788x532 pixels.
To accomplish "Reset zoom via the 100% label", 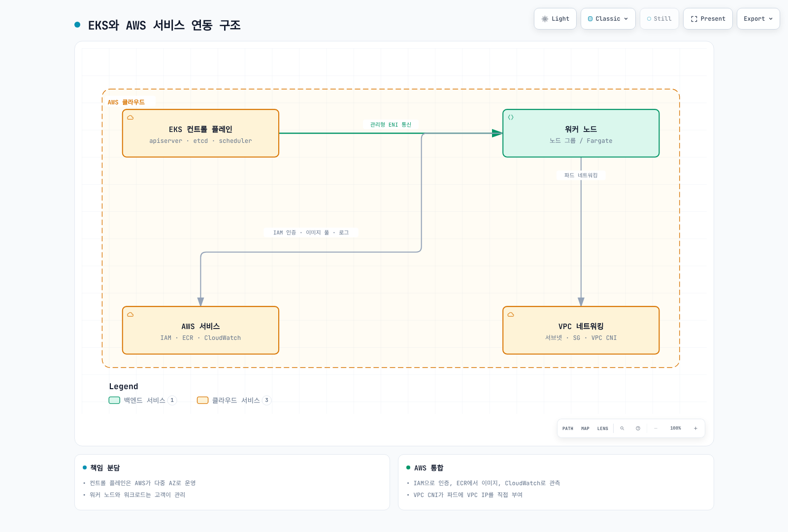I will click(x=676, y=429).
